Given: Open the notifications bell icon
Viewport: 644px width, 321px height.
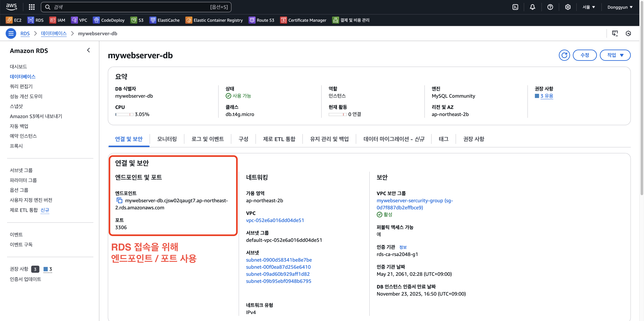Looking at the screenshot, I should (x=532, y=7).
